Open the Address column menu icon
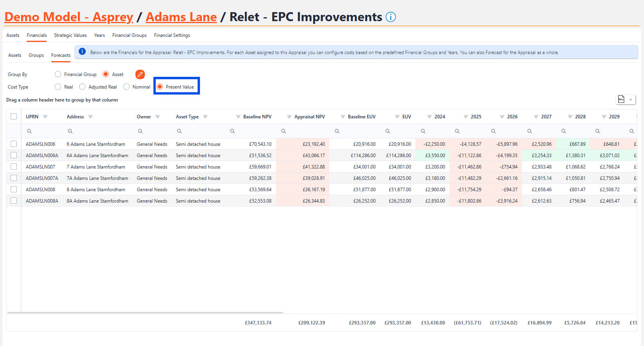The width and height of the screenshot is (644, 346). 90,117
